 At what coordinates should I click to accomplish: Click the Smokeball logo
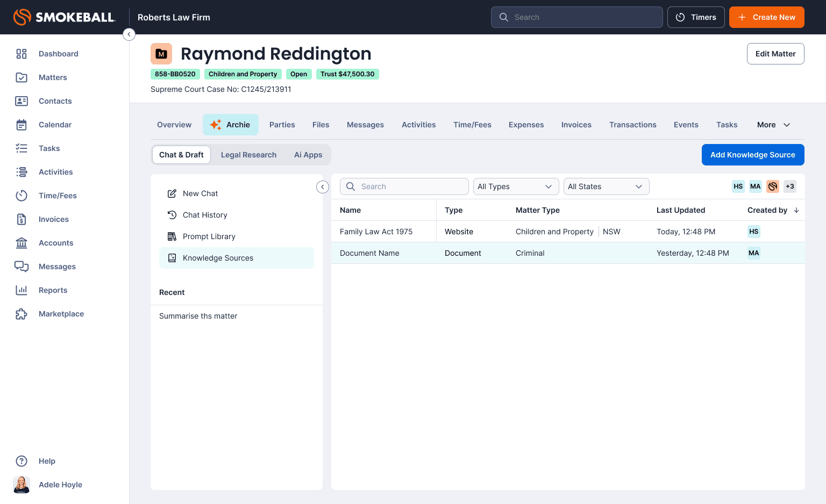click(x=64, y=17)
